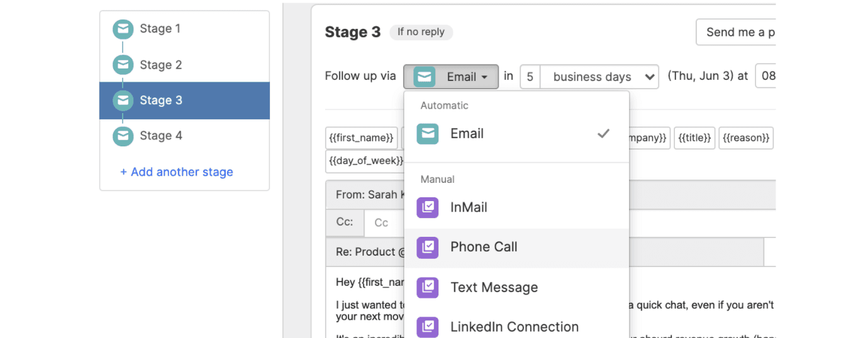Click the LinkedIn Connection task icon

427,327
